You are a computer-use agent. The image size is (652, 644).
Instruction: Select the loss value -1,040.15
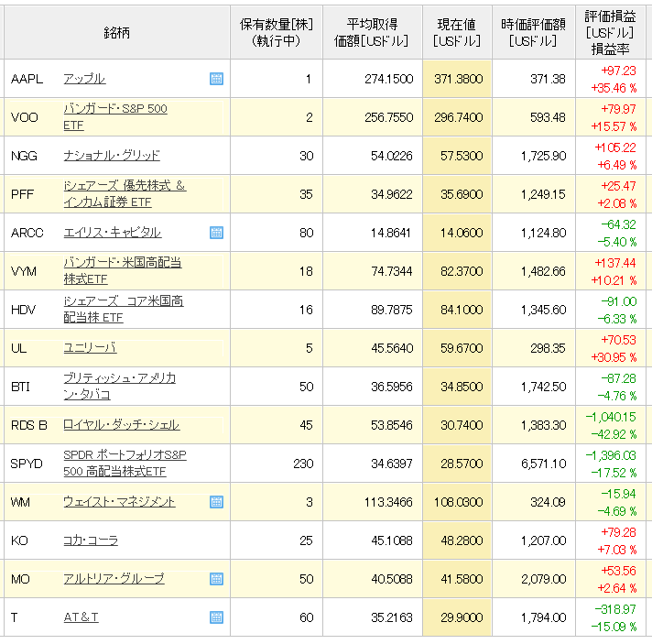tap(611, 417)
